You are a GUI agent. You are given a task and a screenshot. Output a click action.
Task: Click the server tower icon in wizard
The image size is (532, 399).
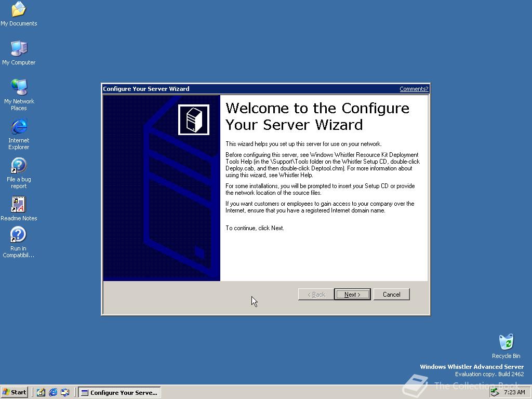point(194,120)
